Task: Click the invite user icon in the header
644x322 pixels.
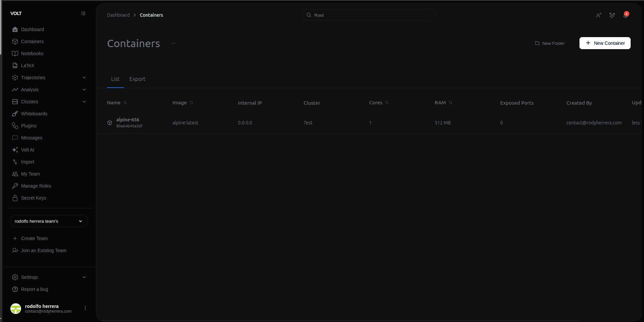Action: tap(599, 15)
